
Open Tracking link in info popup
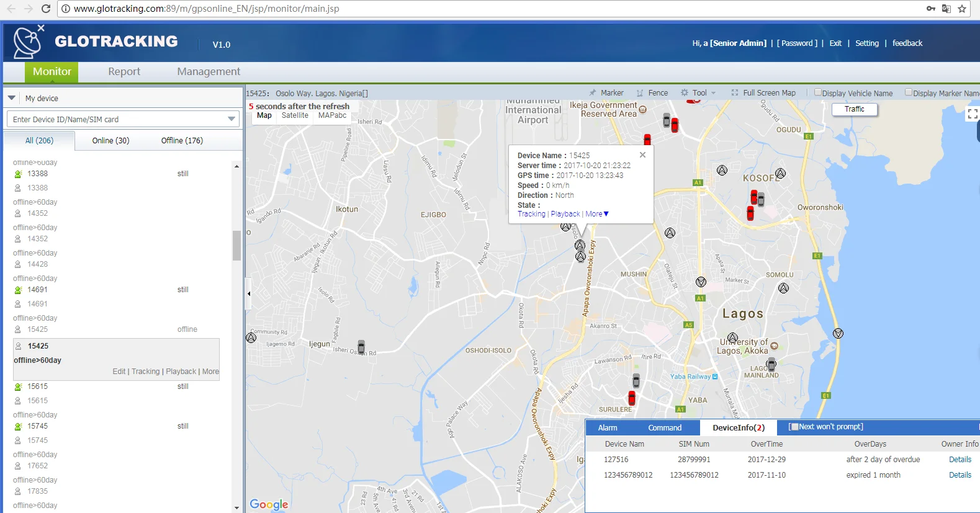pyautogui.click(x=531, y=214)
